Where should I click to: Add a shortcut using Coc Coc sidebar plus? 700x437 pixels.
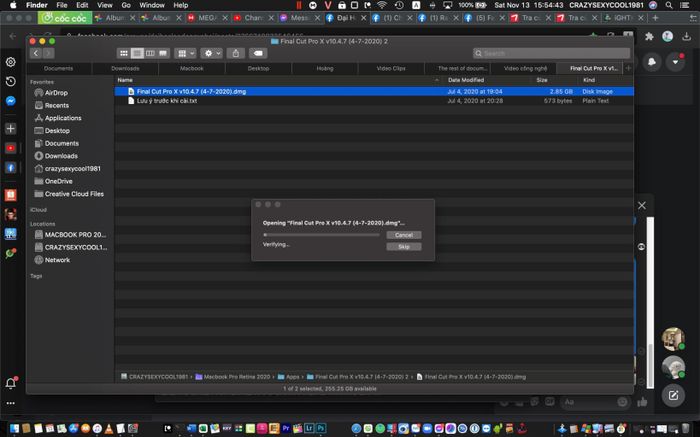11,129
